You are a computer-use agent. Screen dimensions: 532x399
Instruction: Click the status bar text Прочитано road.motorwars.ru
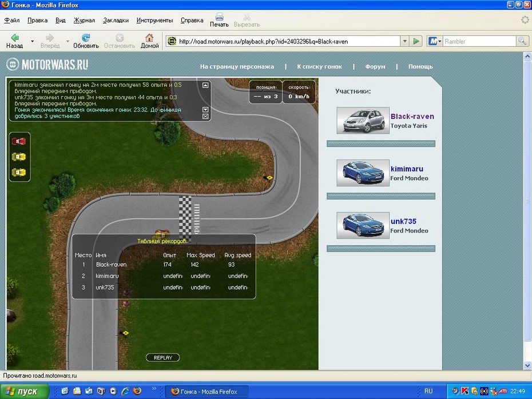(x=39, y=376)
